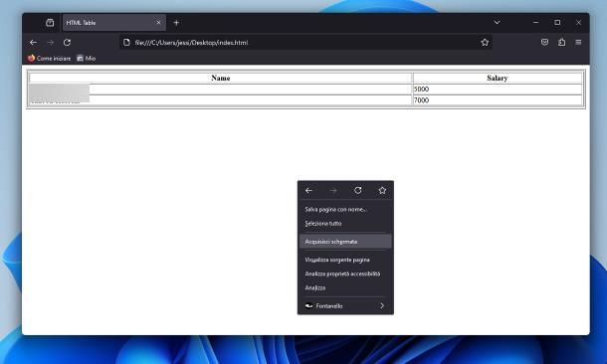The width and height of the screenshot is (607, 364).
Task: Go back using the toolbar back arrow
Action: coord(33,43)
